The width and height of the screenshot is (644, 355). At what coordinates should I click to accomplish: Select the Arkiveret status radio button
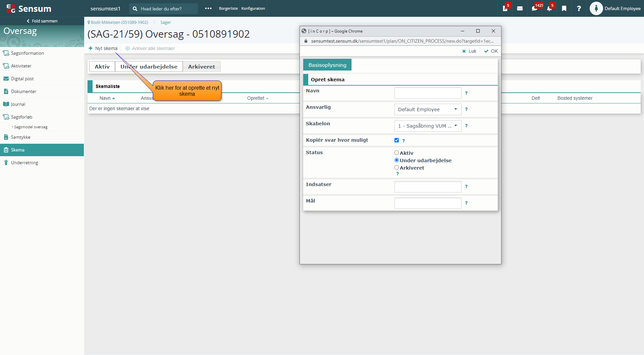[396, 168]
